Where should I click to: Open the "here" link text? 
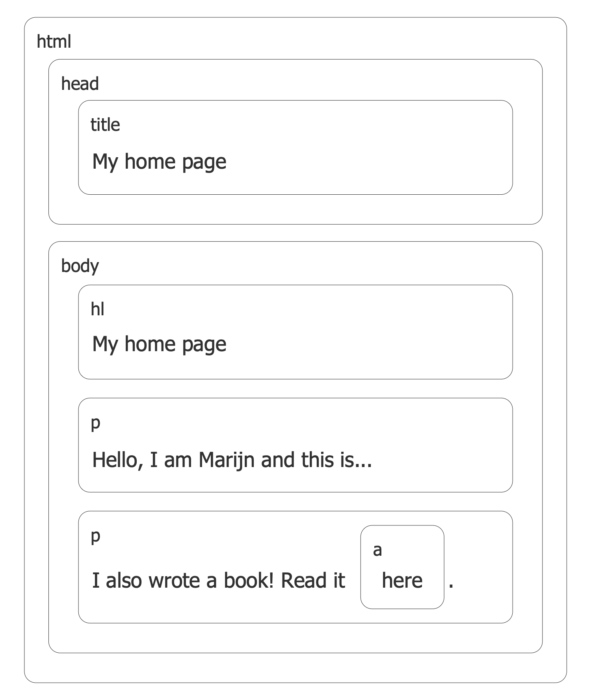pos(402,580)
